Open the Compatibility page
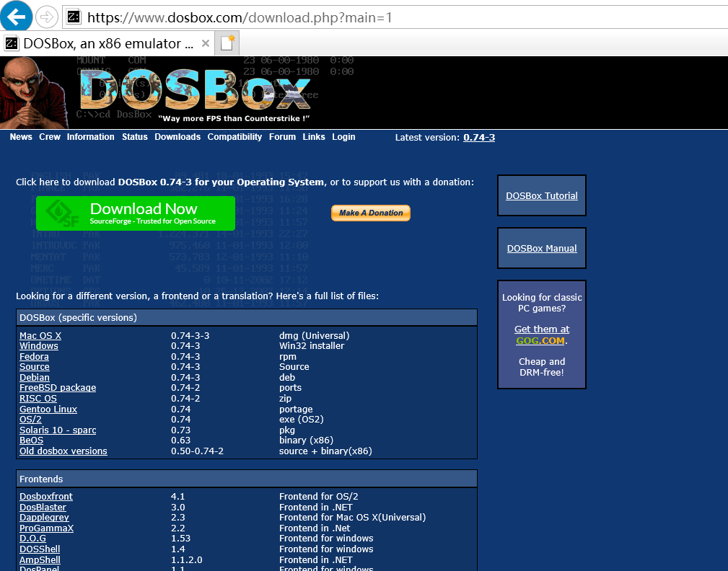 point(234,137)
